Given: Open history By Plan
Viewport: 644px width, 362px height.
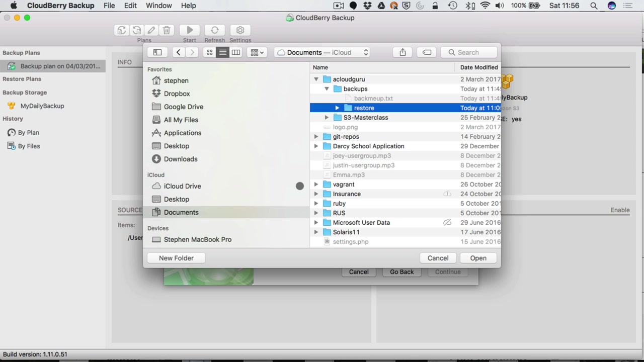Looking at the screenshot, I should click(29, 133).
